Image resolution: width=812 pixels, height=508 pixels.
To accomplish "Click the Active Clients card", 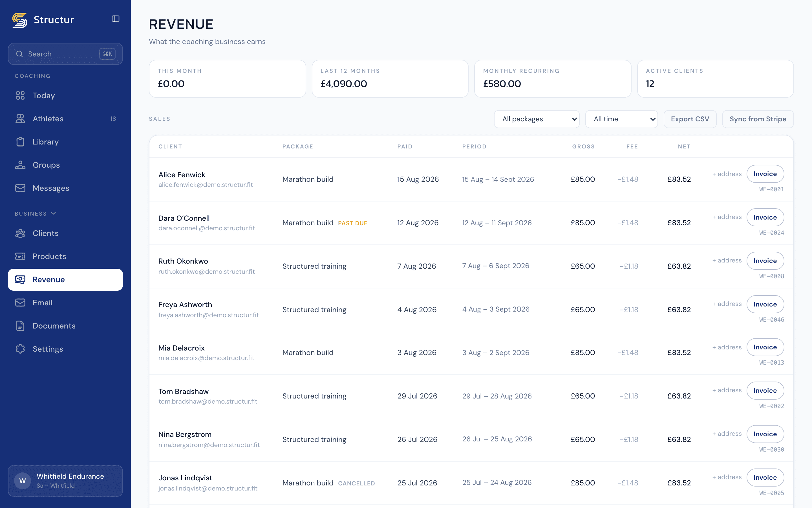I will click(x=715, y=79).
